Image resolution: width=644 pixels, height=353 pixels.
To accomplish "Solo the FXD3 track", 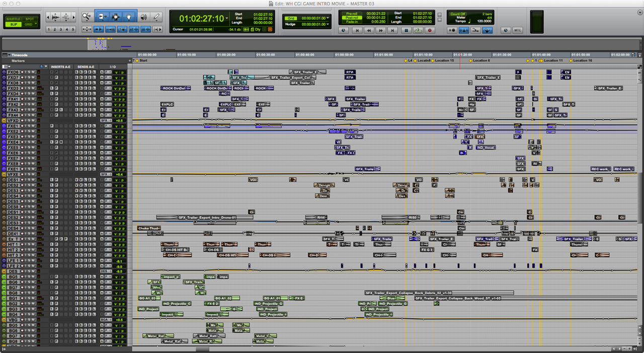I will point(30,88).
